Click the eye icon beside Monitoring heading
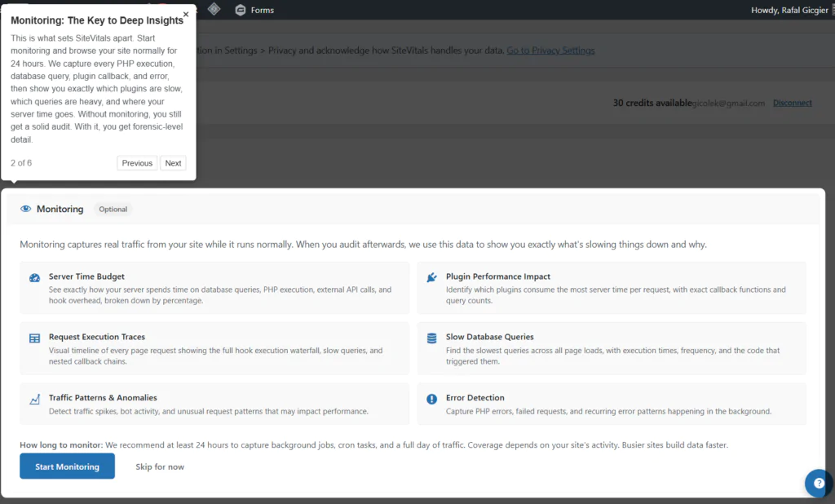This screenshot has height=504, width=835. (25, 209)
